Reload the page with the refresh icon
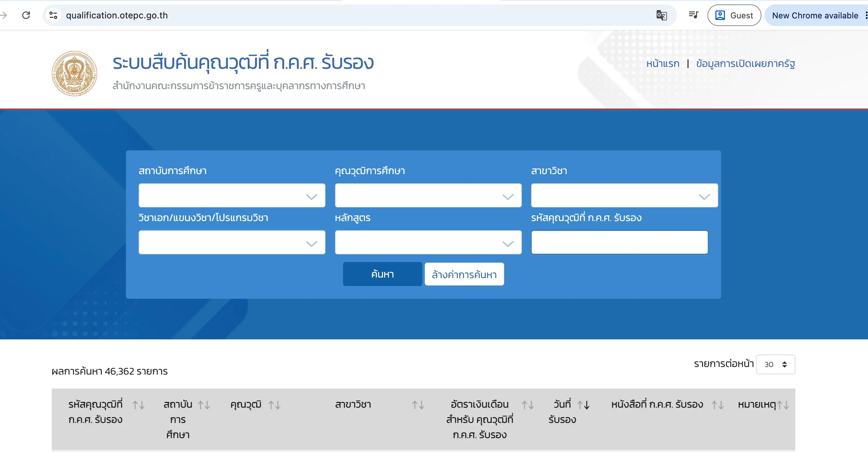 (x=26, y=15)
